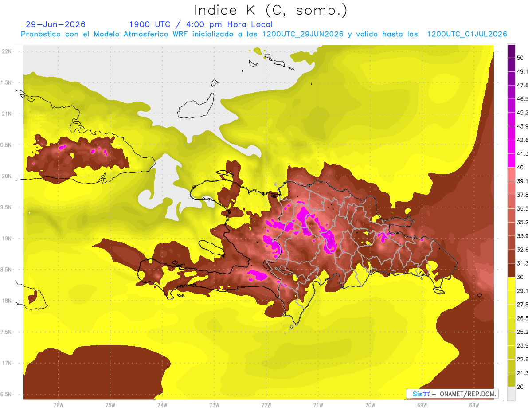The width and height of the screenshot is (532, 411).
Task: Select the initialization time '1200UTC_29JUN2026'
Action: tap(303, 34)
